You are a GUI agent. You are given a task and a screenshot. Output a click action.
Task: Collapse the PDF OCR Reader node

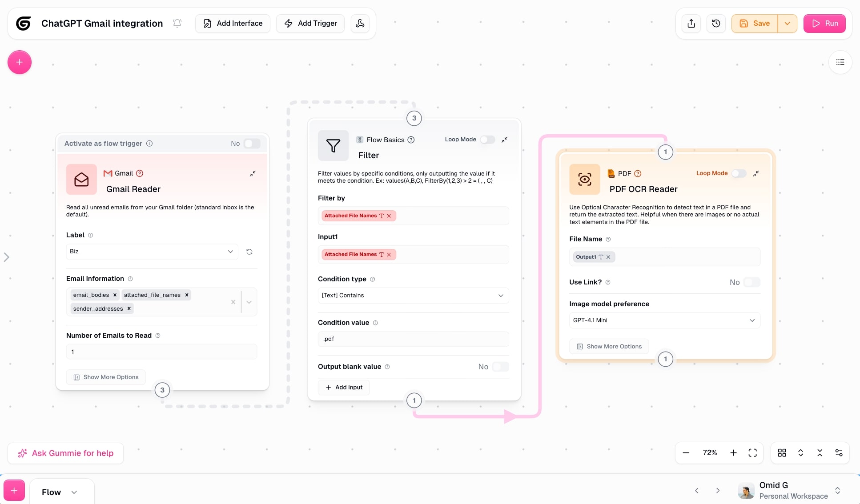[x=756, y=173]
